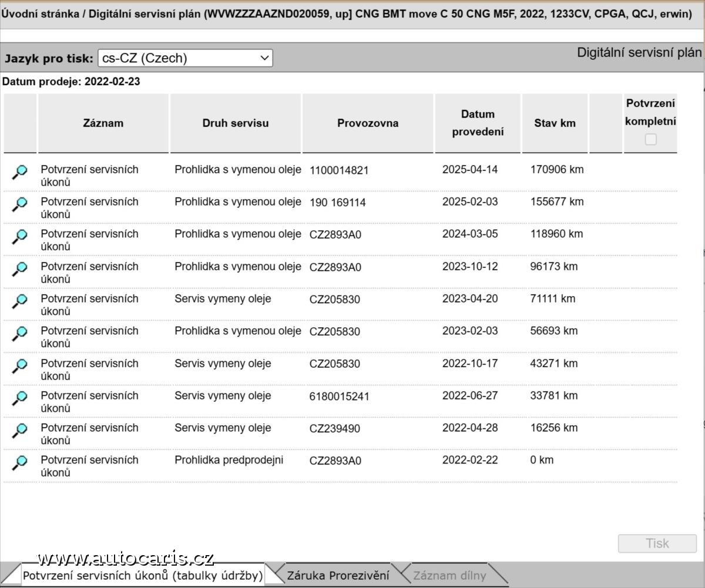The width and height of the screenshot is (705, 588).
Task: Click the date 2025-02-03
Action: click(470, 201)
